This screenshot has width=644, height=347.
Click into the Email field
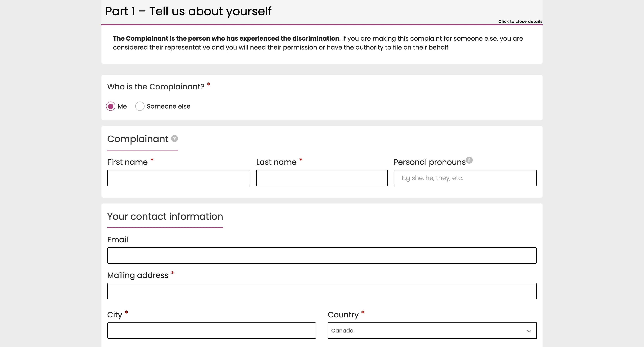coord(321,255)
